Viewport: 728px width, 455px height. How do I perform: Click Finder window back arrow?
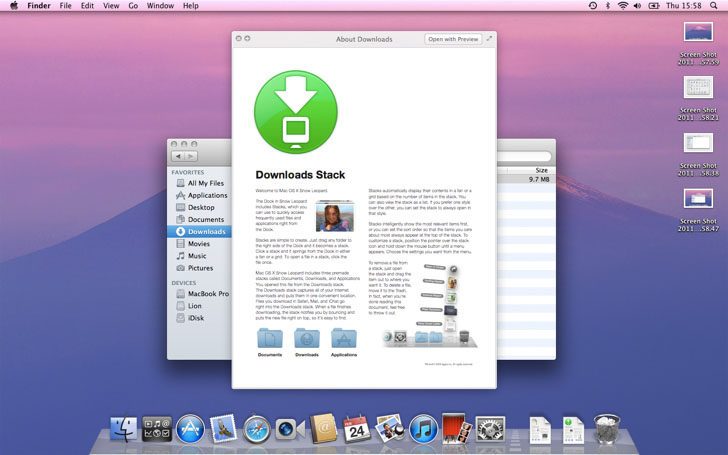coord(178,156)
